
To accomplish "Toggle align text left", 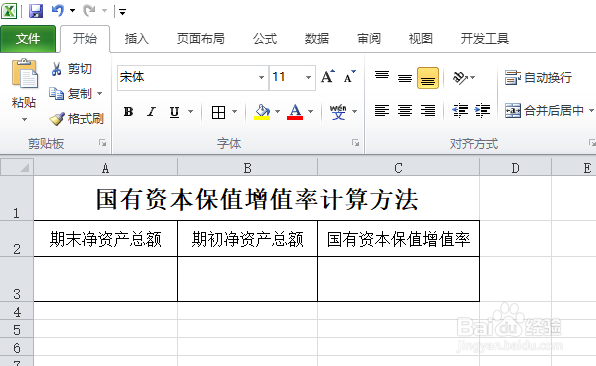I will (382, 111).
